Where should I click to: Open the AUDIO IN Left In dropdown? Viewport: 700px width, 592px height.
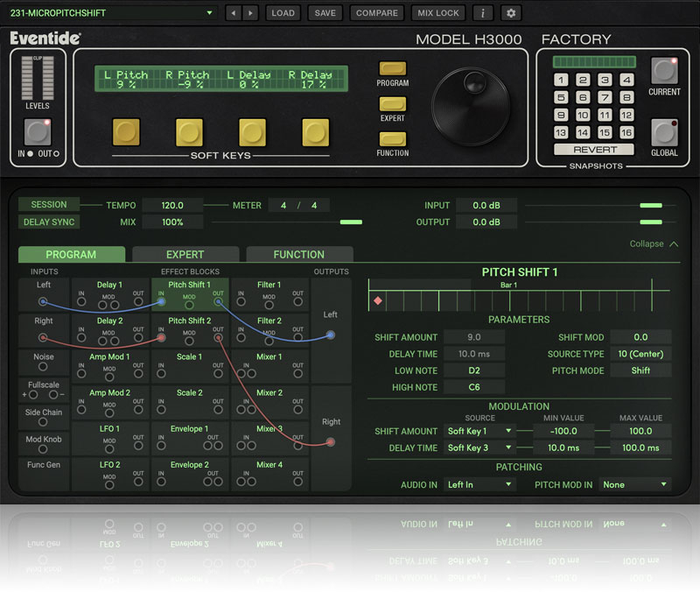[479, 484]
